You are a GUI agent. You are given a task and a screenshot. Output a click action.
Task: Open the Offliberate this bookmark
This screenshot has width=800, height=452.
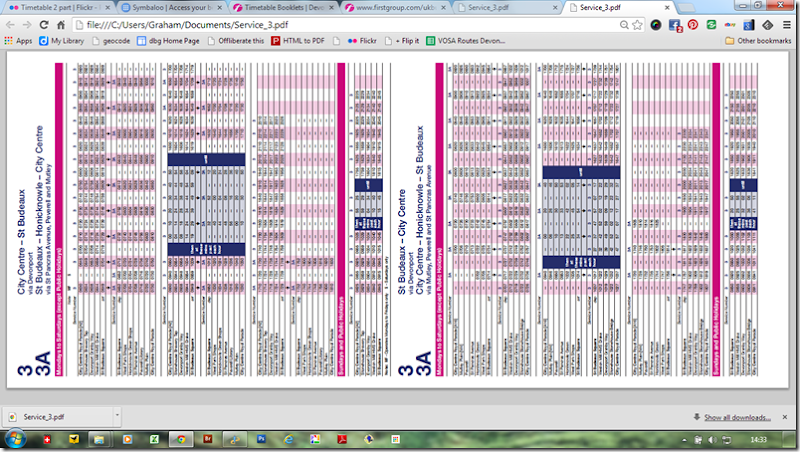click(236, 41)
